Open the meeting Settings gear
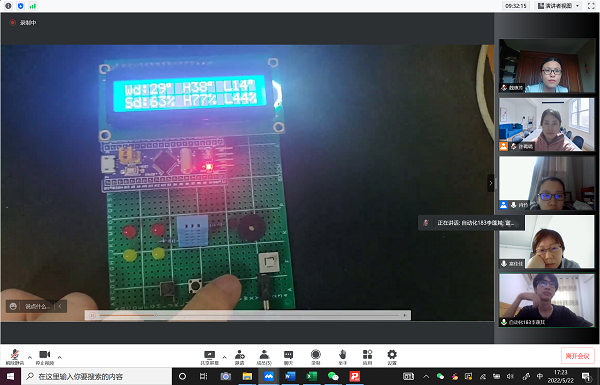Screen dimensions: 600x385 (392, 357)
